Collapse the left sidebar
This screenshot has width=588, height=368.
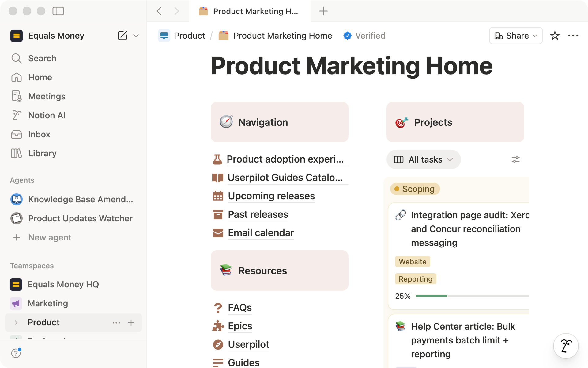coord(58,11)
